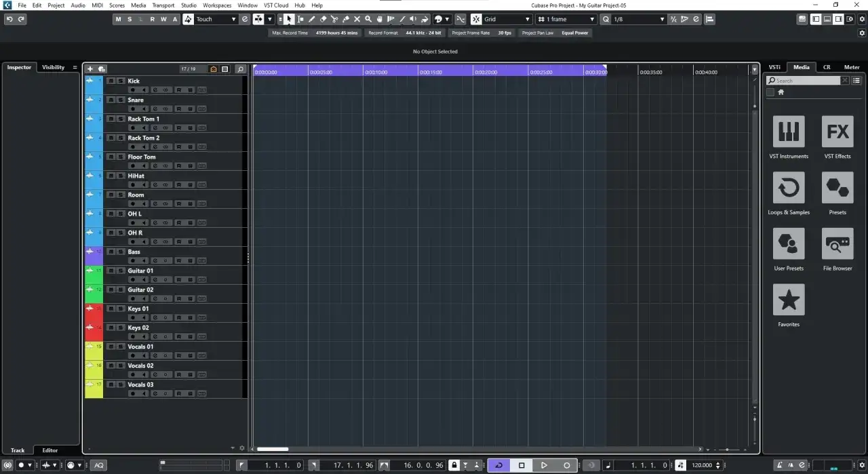Select the Mute X tool

pos(357,19)
